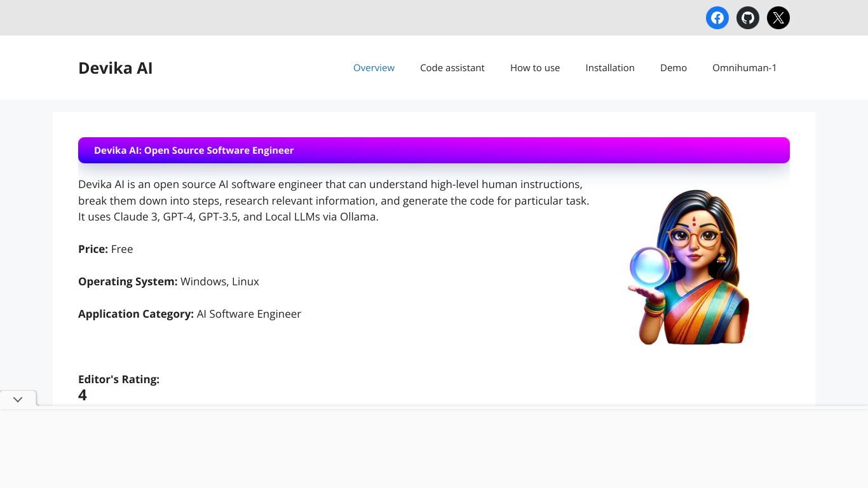The image size is (868, 488).
Task: Select the 'Operating System:' label
Action: 128,281
